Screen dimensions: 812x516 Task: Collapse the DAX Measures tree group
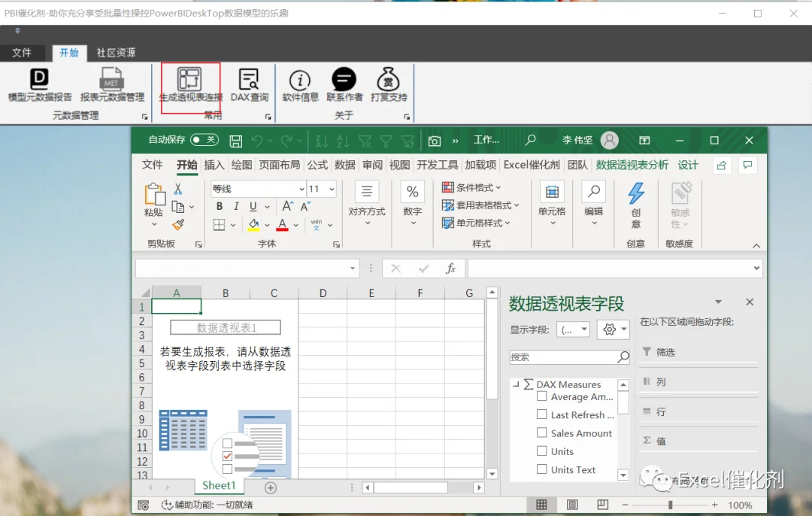tap(516, 384)
